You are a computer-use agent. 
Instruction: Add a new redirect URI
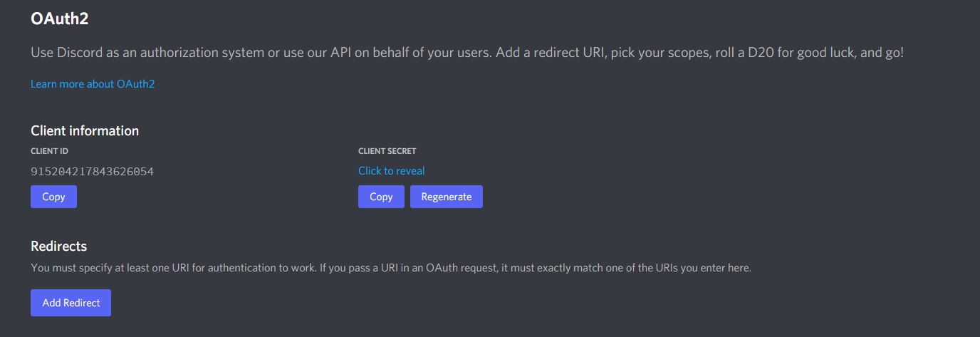pos(71,303)
